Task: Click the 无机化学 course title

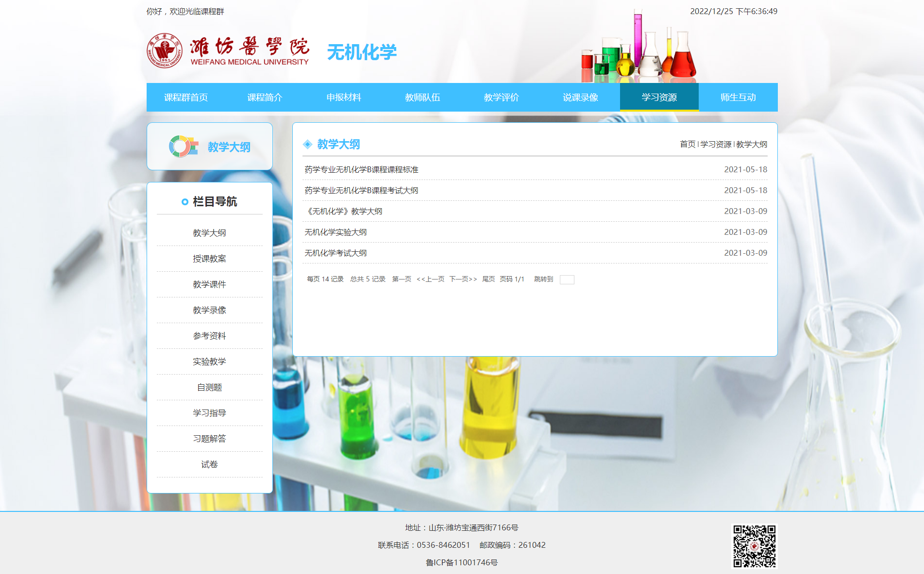Action: [x=362, y=52]
